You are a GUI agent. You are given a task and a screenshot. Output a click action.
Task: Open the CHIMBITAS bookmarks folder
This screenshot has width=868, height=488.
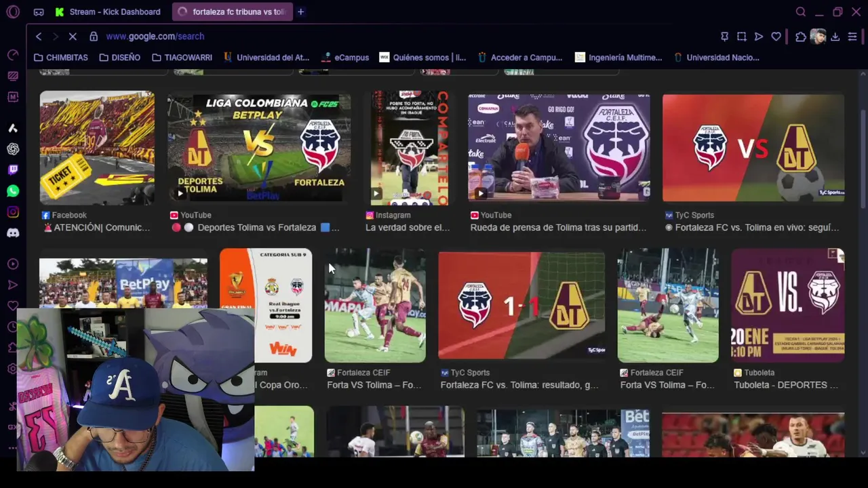(61, 58)
